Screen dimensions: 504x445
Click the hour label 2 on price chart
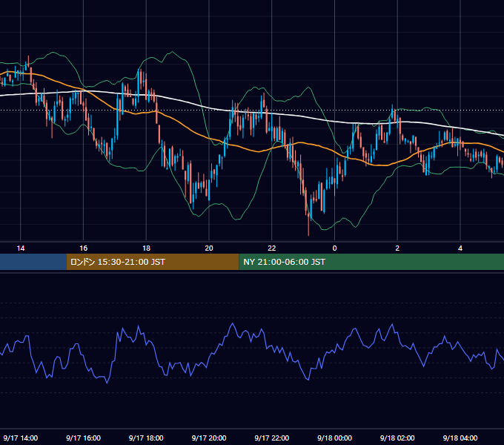[397, 248]
